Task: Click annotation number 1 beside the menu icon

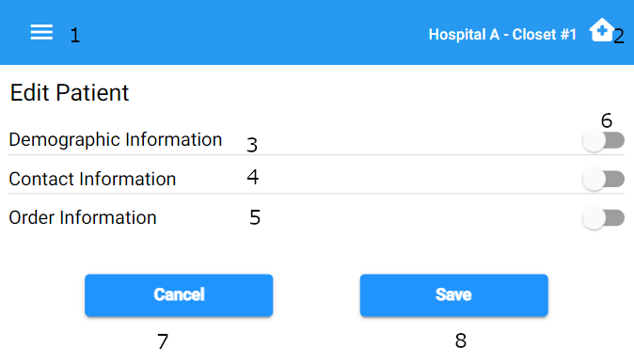Action: click(x=75, y=36)
